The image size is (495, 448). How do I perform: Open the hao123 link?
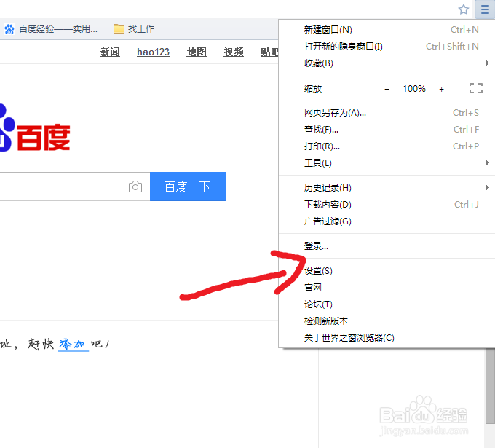click(x=153, y=52)
